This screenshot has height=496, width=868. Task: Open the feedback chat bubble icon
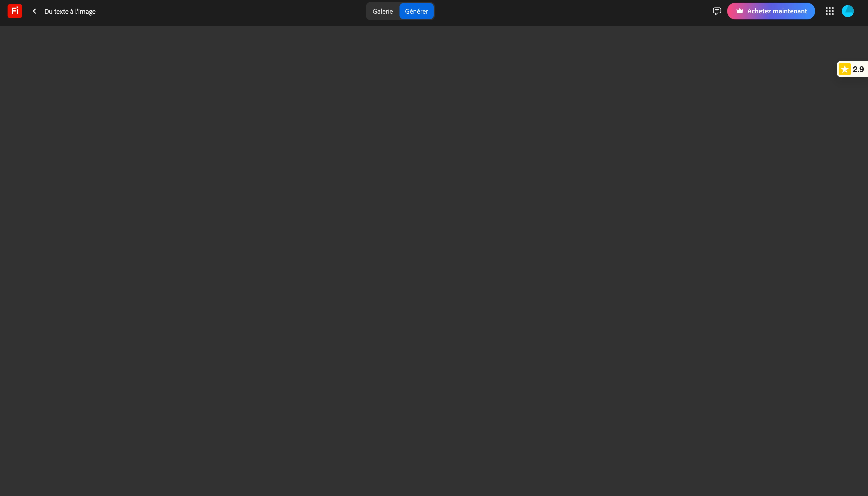(x=717, y=11)
